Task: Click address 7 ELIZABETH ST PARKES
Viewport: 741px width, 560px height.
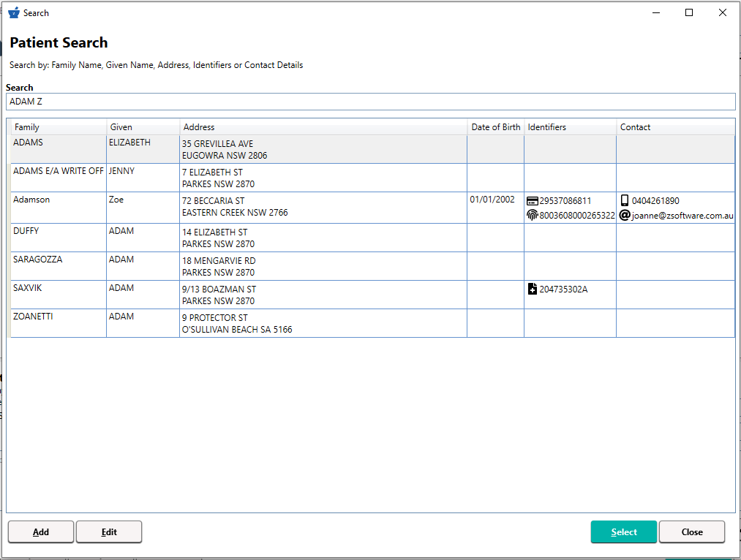Action: pos(218,178)
